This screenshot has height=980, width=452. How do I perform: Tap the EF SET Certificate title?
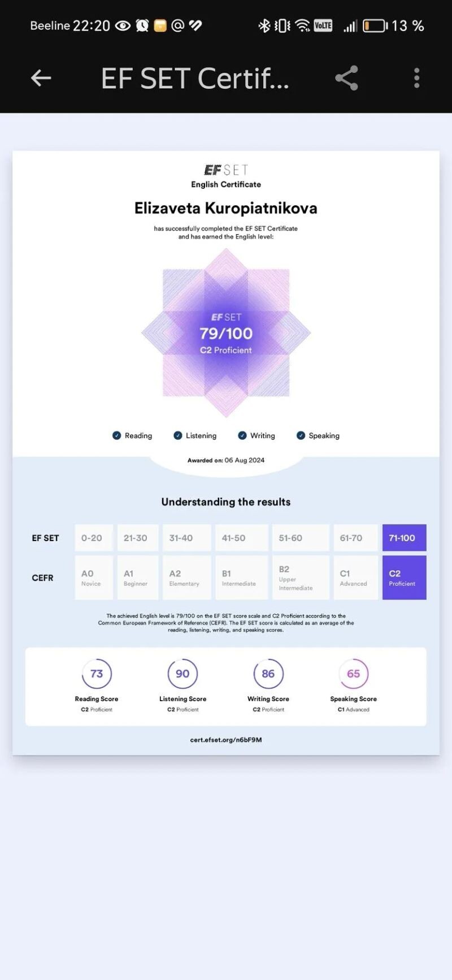195,78
